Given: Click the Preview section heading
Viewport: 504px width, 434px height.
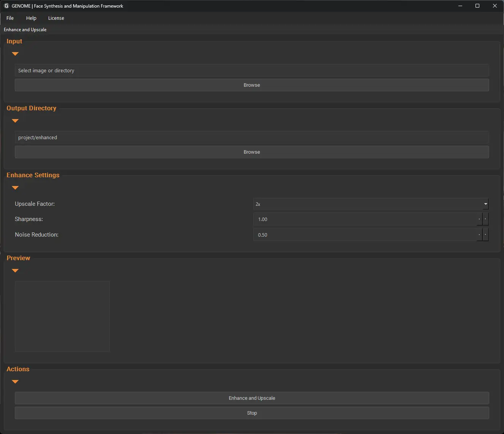Looking at the screenshot, I should [18, 258].
